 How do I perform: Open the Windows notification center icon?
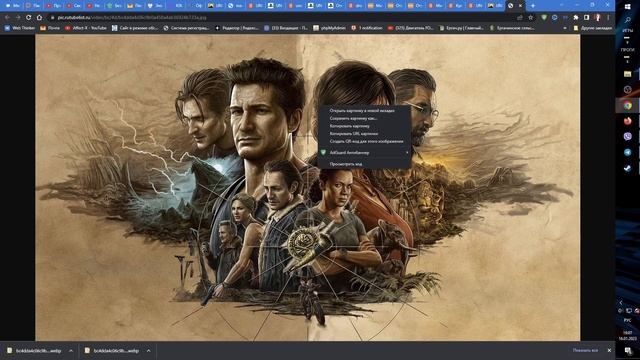click(x=628, y=351)
